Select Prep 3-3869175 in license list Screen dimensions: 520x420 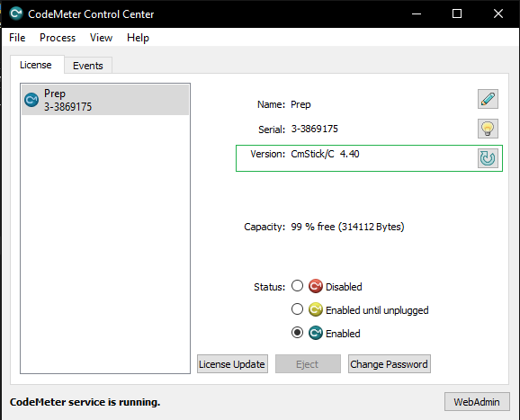click(x=105, y=100)
